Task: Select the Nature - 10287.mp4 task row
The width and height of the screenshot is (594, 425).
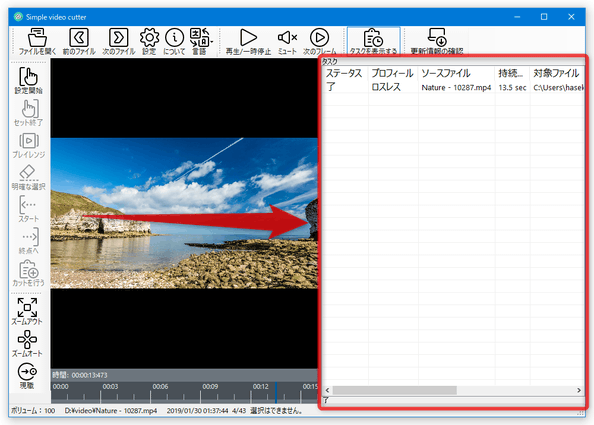Action: 453,87
